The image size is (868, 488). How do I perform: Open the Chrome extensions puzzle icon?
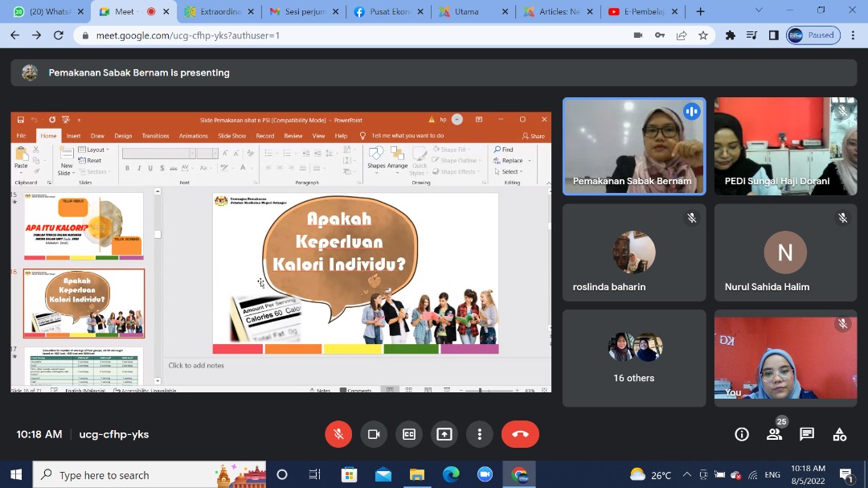tap(731, 35)
